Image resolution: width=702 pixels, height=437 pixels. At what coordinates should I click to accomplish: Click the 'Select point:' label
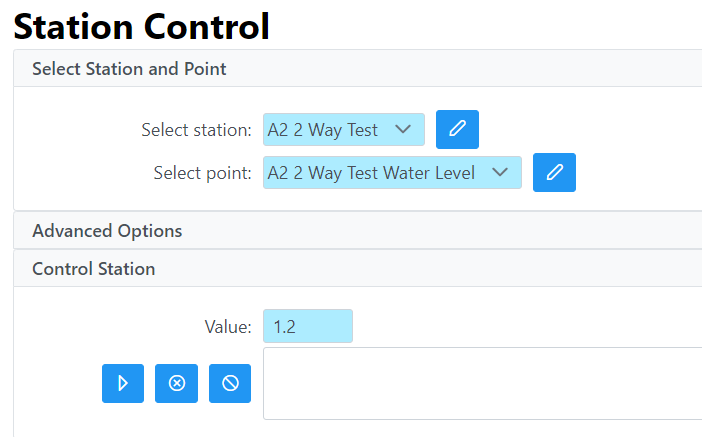tap(202, 173)
